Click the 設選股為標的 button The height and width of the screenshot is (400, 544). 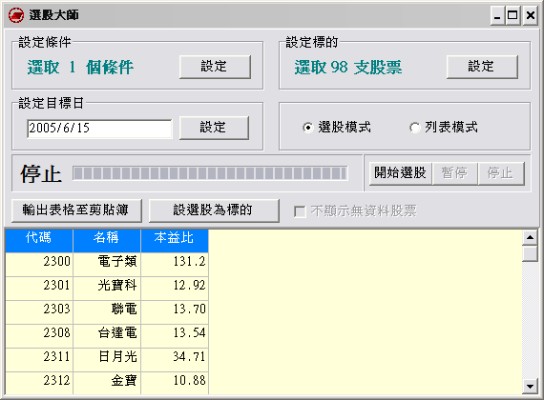[214, 210]
